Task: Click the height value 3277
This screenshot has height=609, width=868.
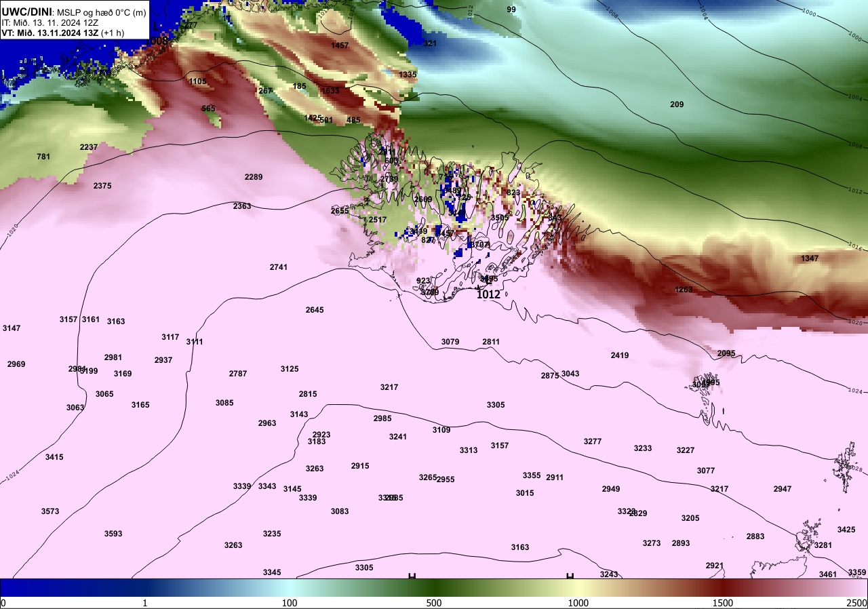Action: (x=593, y=441)
